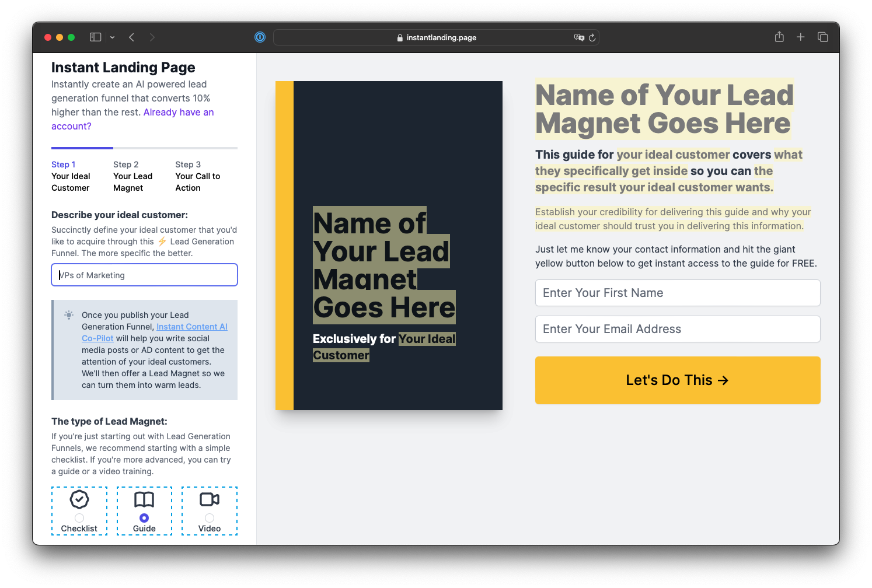Image resolution: width=872 pixels, height=588 pixels.
Task: Click the translate icon in address bar
Action: [x=579, y=37]
